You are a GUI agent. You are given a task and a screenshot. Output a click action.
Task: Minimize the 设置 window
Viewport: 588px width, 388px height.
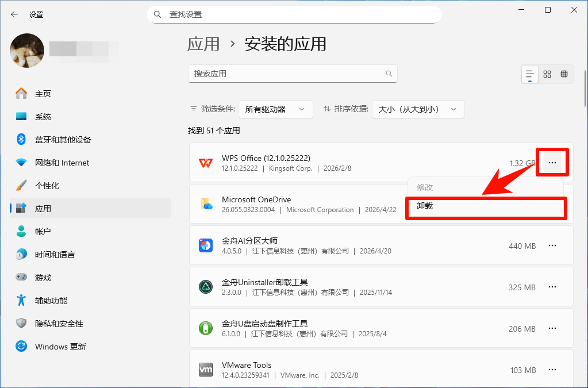521,10
